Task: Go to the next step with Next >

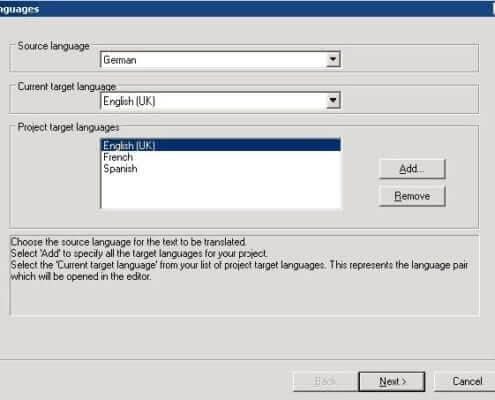Action: [392, 381]
